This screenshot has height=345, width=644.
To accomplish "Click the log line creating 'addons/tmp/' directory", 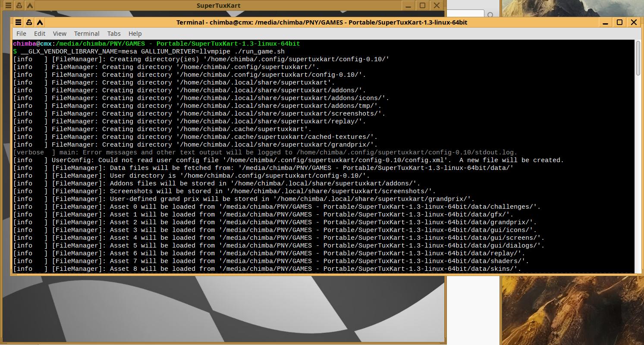I will pos(197,106).
